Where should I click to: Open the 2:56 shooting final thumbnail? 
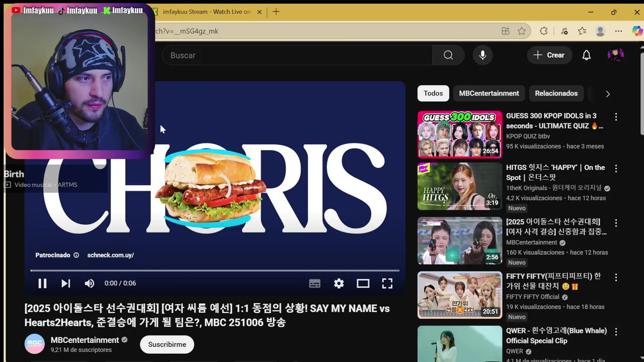coord(460,241)
